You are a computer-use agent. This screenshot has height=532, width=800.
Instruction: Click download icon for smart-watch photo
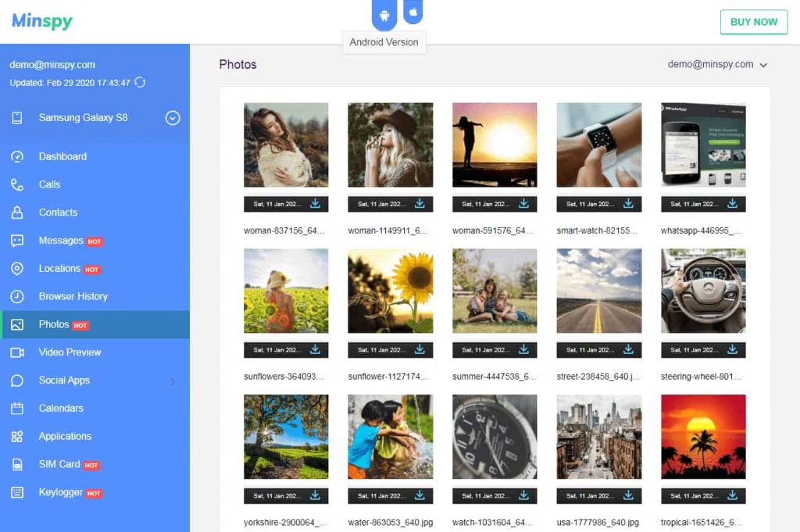tap(628, 204)
